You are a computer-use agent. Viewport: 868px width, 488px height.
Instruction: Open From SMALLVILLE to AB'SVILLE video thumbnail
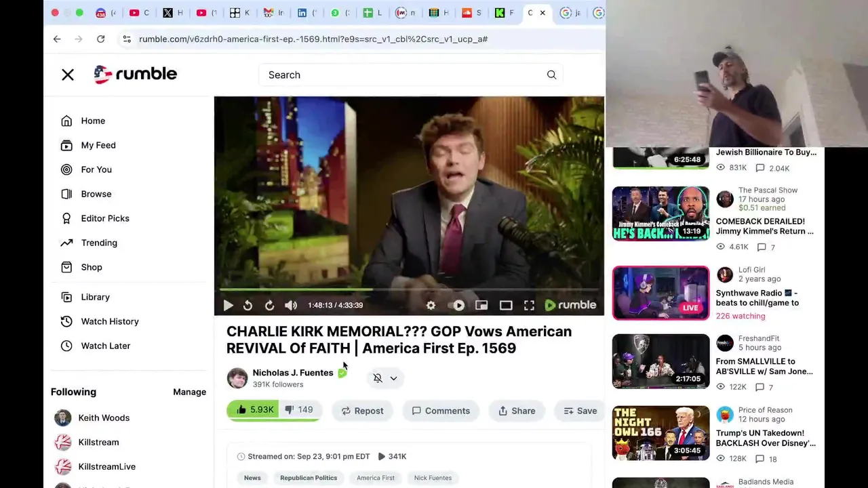tap(660, 361)
